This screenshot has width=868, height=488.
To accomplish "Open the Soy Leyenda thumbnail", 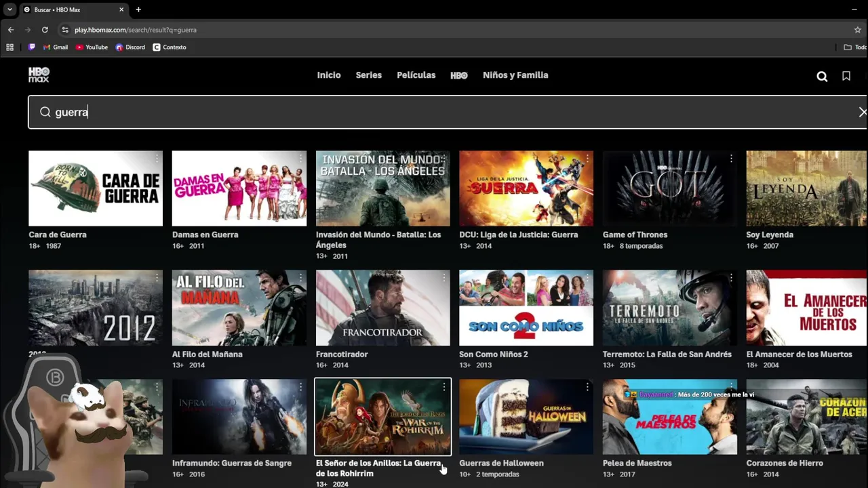I will click(x=806, y=188).
